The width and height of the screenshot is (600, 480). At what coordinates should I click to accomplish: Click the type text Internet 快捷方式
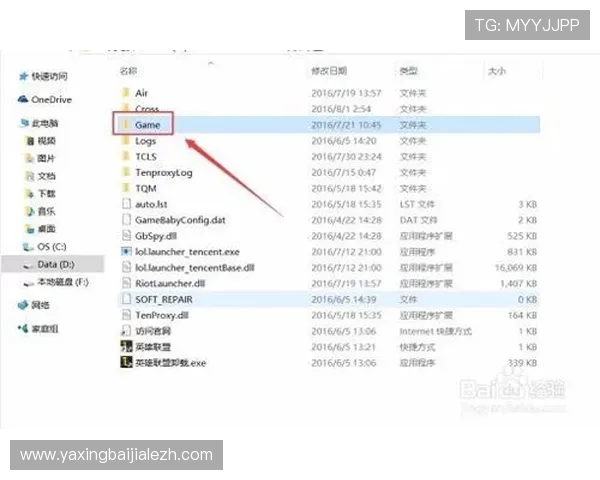coord(435,331)
